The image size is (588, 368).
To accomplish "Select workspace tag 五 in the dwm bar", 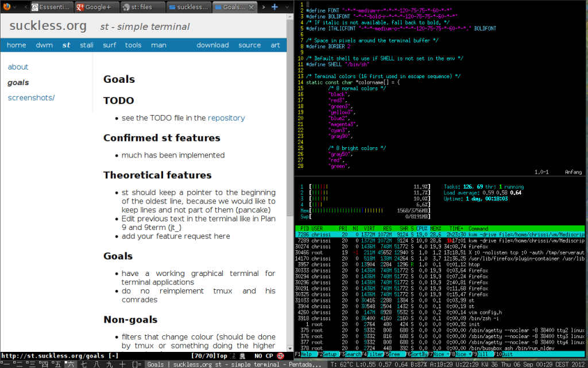I will [57, 363].
